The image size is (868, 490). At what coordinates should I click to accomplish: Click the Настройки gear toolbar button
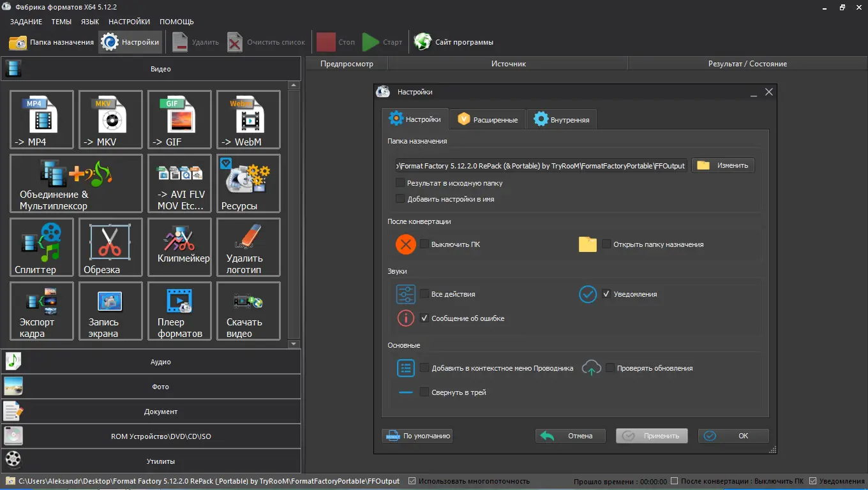130,42
